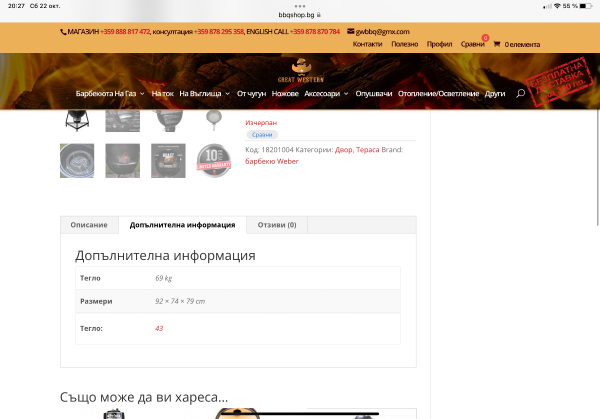
Task: Select the 69 kg weight value
Action: click(163, 278)
